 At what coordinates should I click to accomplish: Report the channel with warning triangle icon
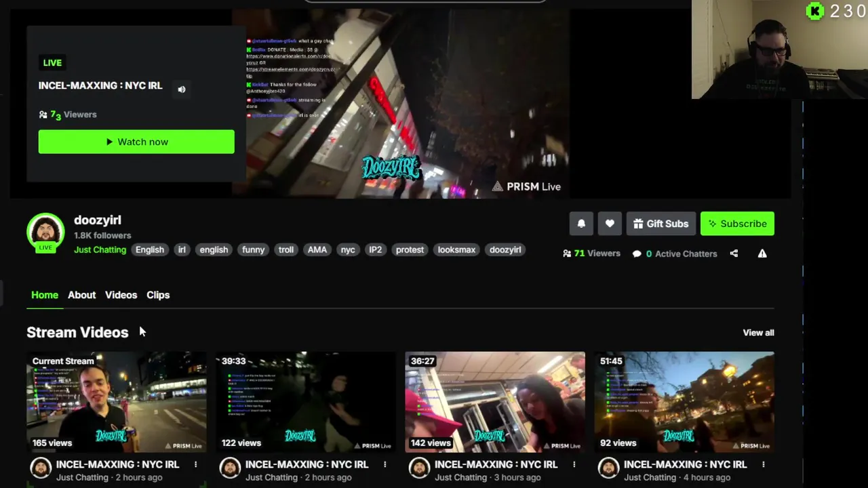click(762, 253)
